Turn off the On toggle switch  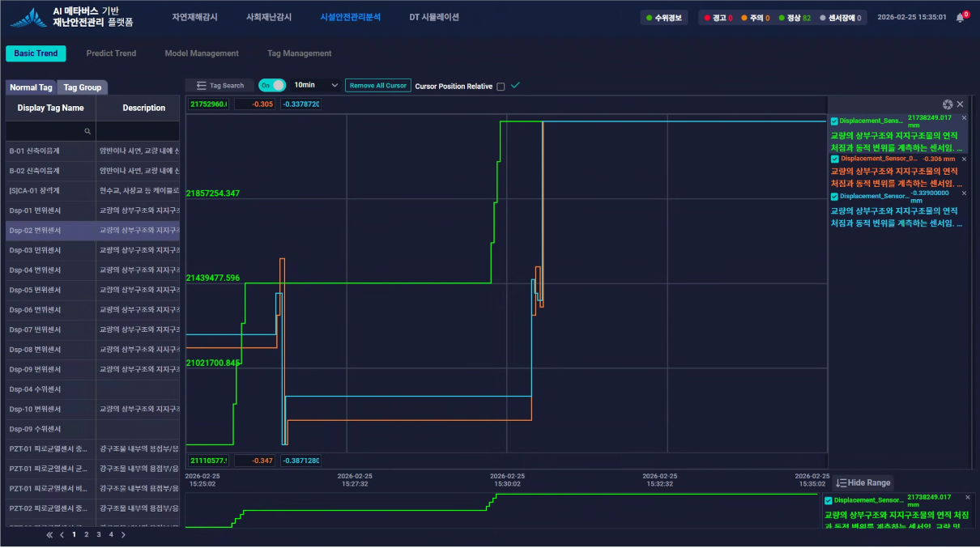[x=272, y=85]
